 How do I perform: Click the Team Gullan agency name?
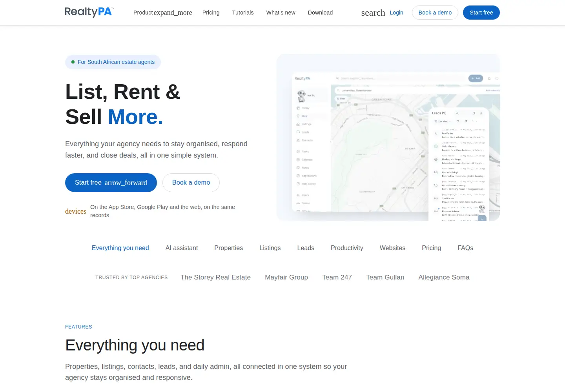(x=385, y=278)
